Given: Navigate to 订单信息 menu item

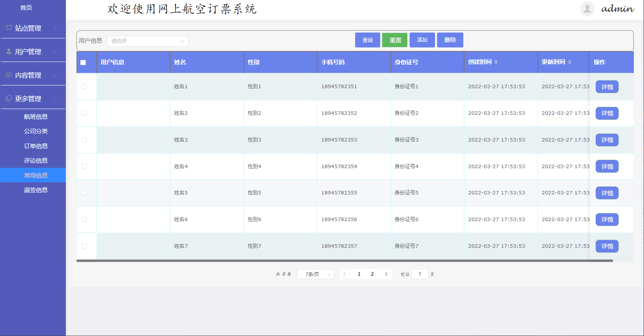Looking at the screenshot, I should pos(36,146).
